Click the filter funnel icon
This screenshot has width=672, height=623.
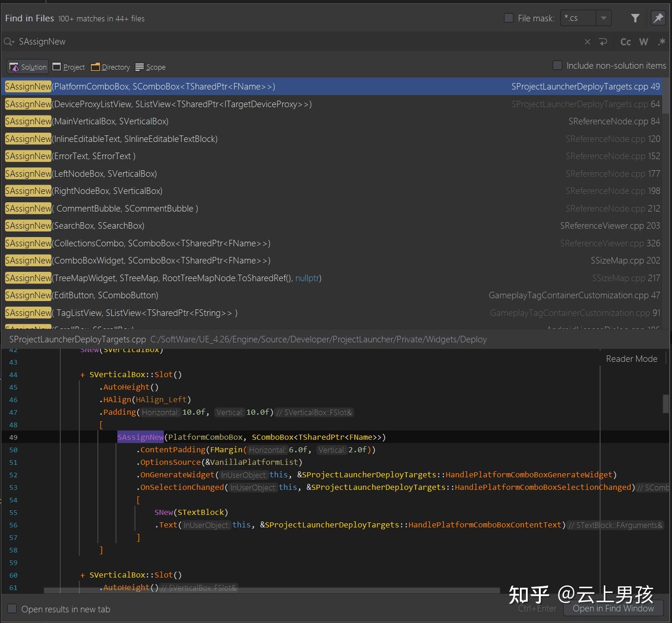click(x=635, y=18)
